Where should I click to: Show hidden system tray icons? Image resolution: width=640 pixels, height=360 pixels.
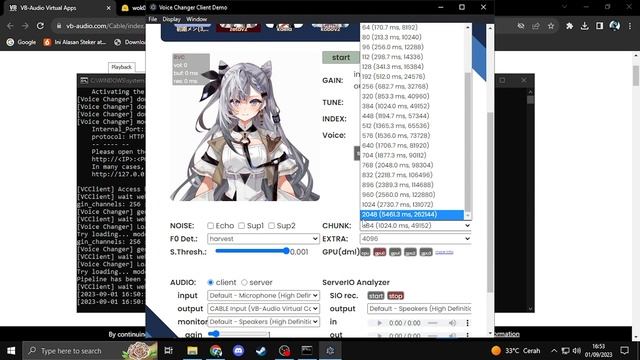553,351
